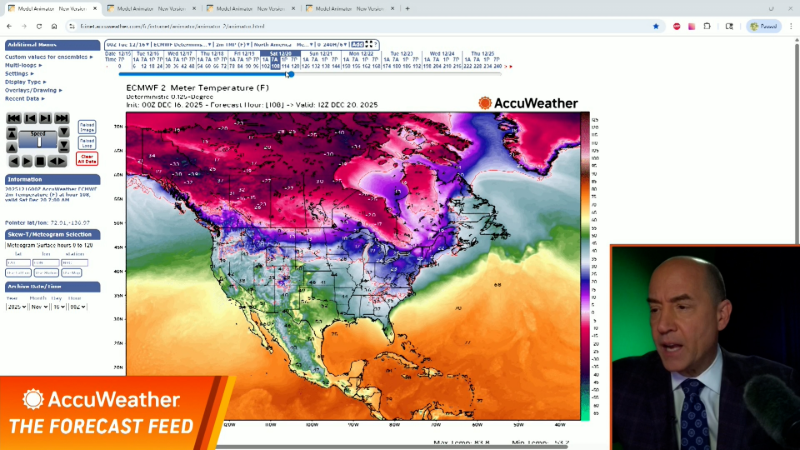Switch to the fourth Model Animator tab
The image size is (800, 450).
tap(350, 9)
